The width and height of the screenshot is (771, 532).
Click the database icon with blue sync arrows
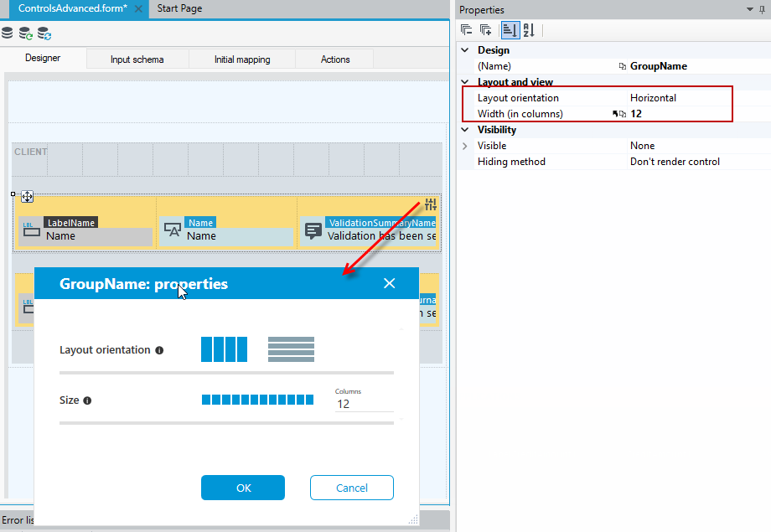click(44, 34)
